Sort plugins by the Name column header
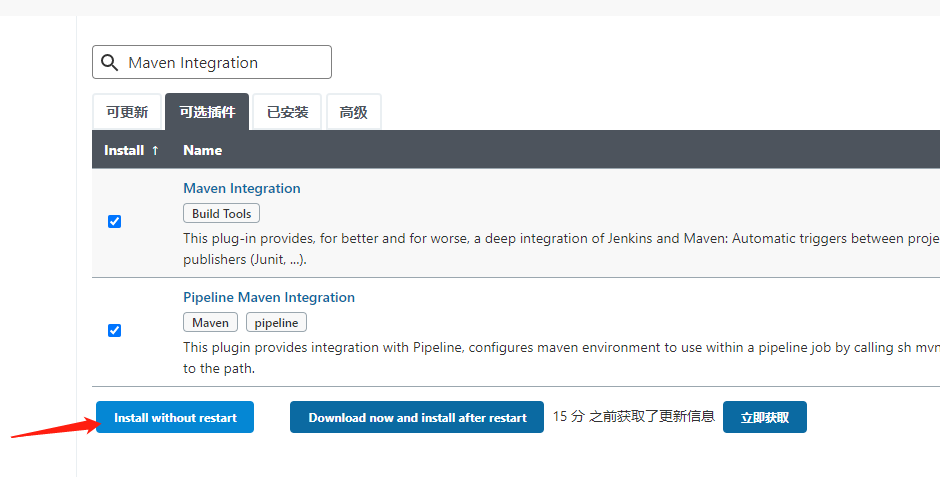 [203, 150]
